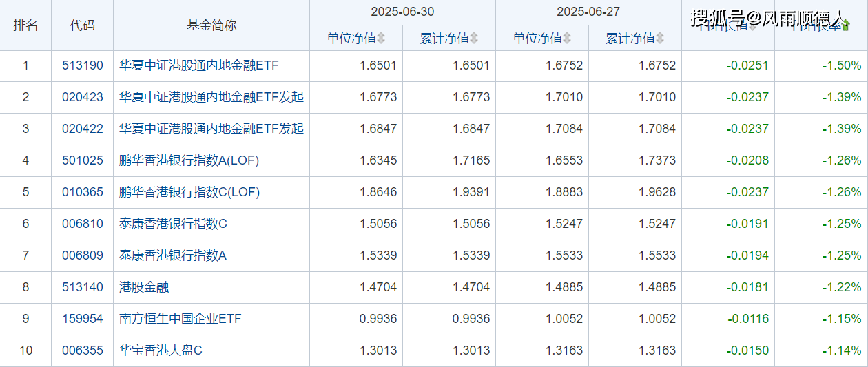Click rank number 10 cell
Image resolution: width=868 pixels, height=367 pixels.
tap(25, 351)
